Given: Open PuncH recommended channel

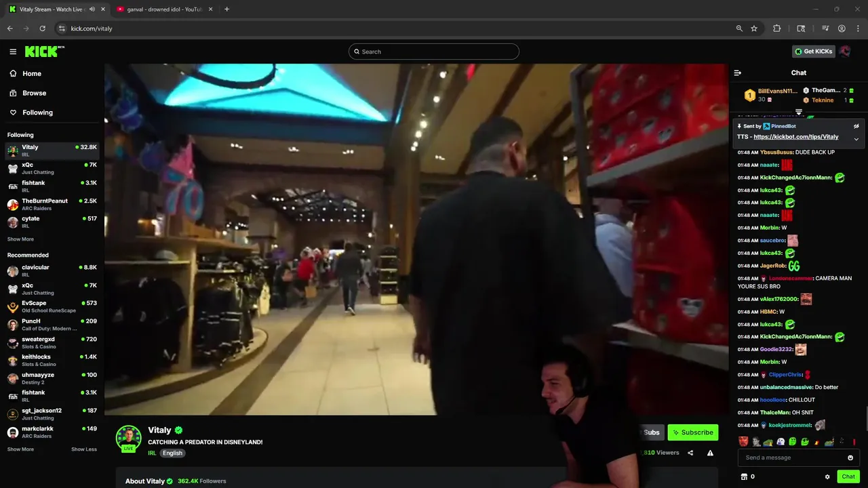Looking at the screenshot, I should 52,325.
